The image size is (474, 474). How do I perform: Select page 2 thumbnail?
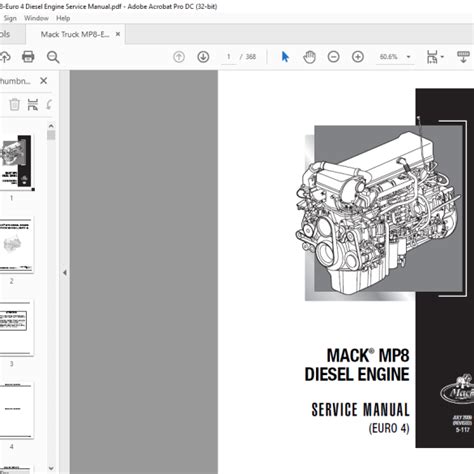click(17, 245)
